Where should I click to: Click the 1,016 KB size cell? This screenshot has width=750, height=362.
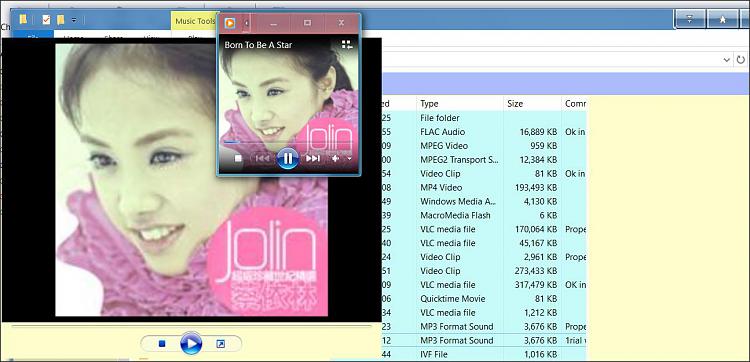coord(540,354)
